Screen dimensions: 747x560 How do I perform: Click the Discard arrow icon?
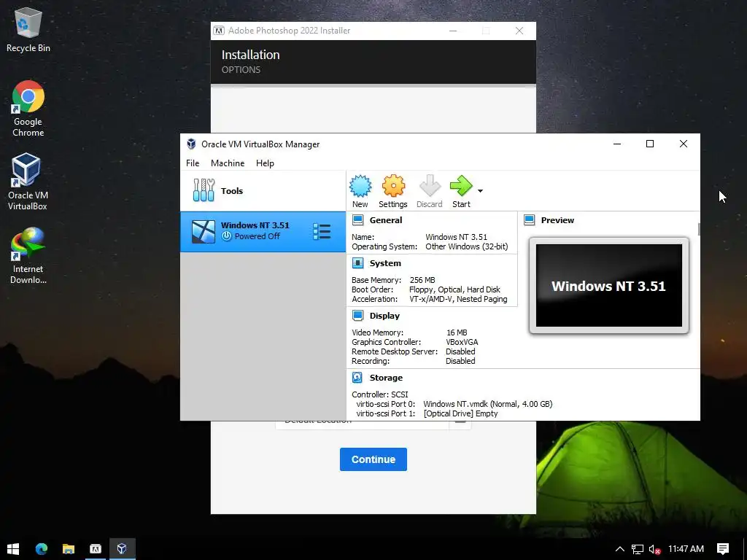click(x=429, y=186)
